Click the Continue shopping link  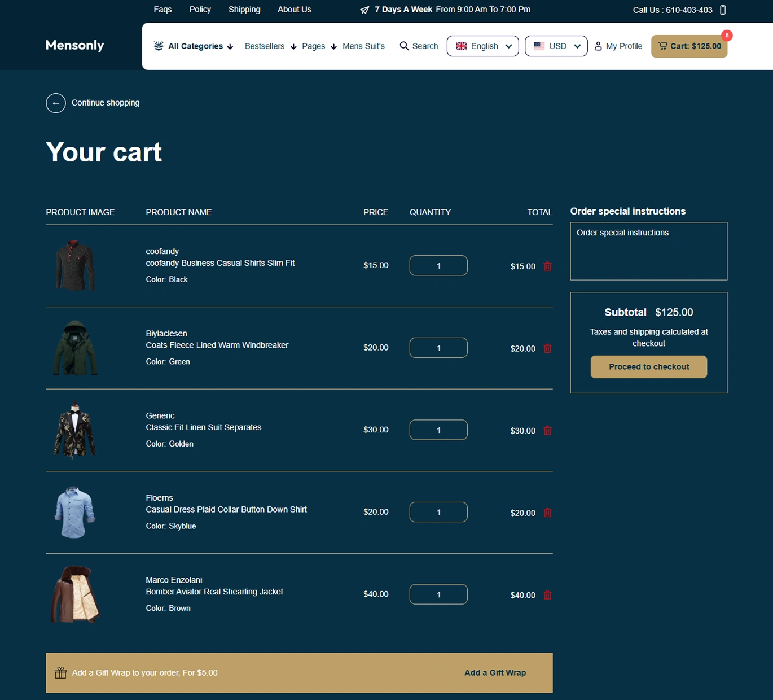(106, 103)
